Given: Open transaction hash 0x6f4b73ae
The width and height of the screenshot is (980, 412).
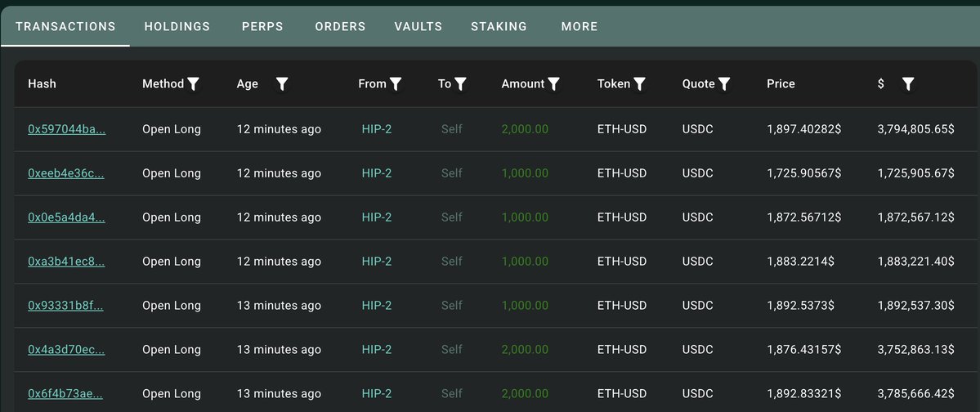Looking at the screenshot, I should coord(65,394).
